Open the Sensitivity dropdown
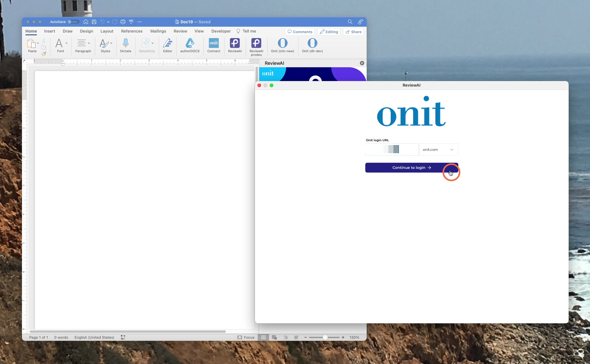Image resolution: width=590 pixels, height=364 pixels. pyautogui.click(x=153, y=43)
